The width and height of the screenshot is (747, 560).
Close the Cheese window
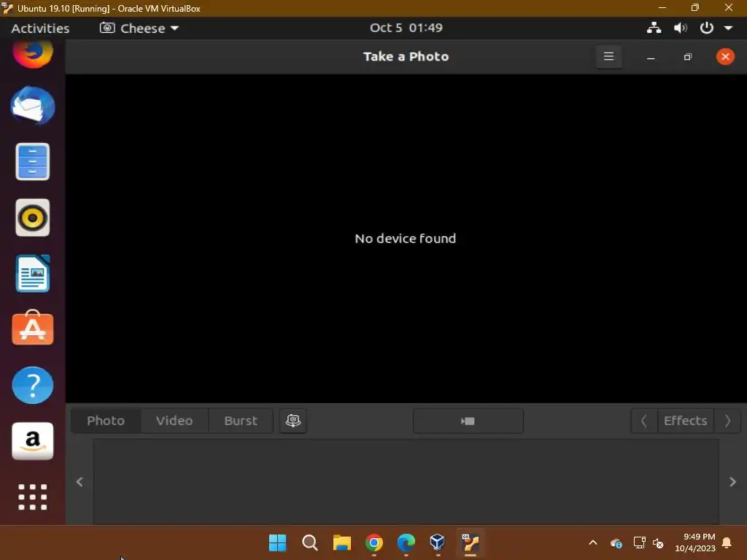(725, 57)
